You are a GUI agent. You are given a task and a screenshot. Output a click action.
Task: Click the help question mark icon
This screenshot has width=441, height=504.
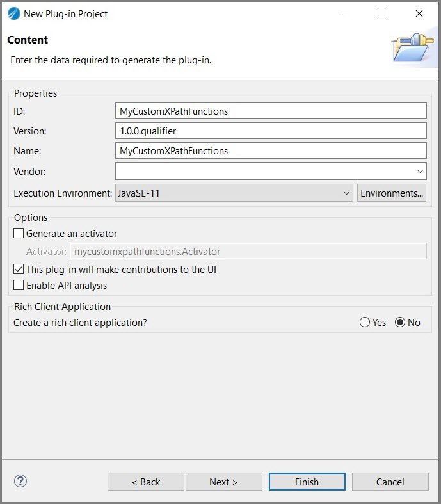coord(20,481)
